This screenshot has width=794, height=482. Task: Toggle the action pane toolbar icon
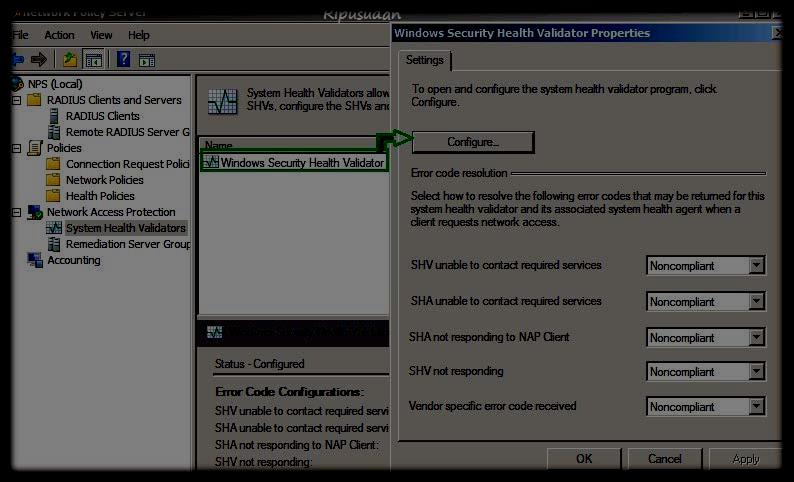coord(147,60)
